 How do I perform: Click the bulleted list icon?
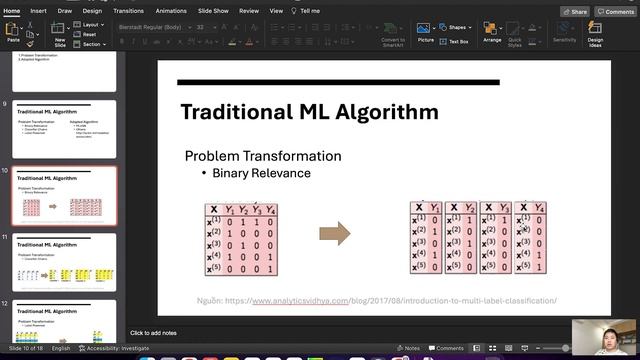274,27
